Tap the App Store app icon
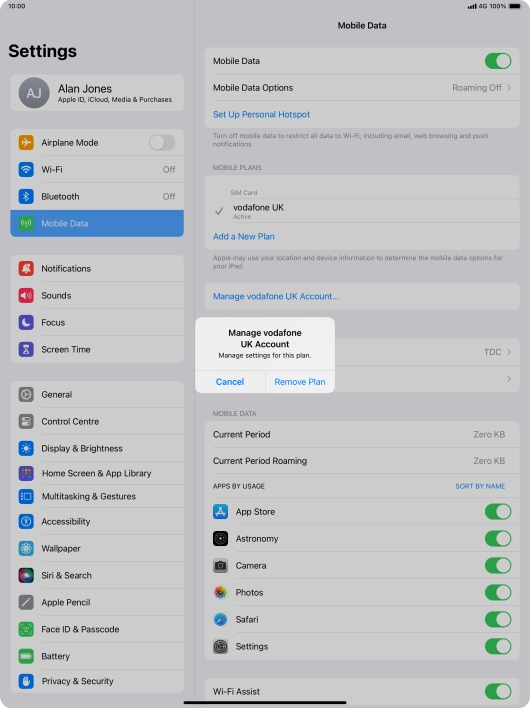This screenshot has height=708, width=530. (220, 512)
